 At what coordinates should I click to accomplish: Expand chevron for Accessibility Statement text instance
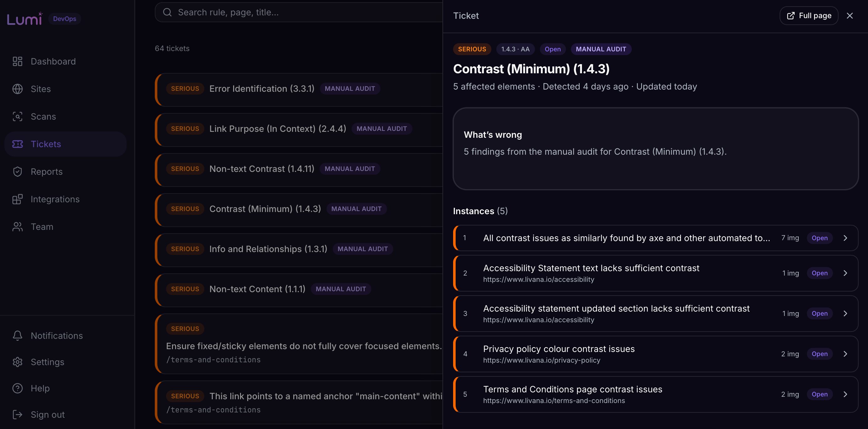[845, 273]
